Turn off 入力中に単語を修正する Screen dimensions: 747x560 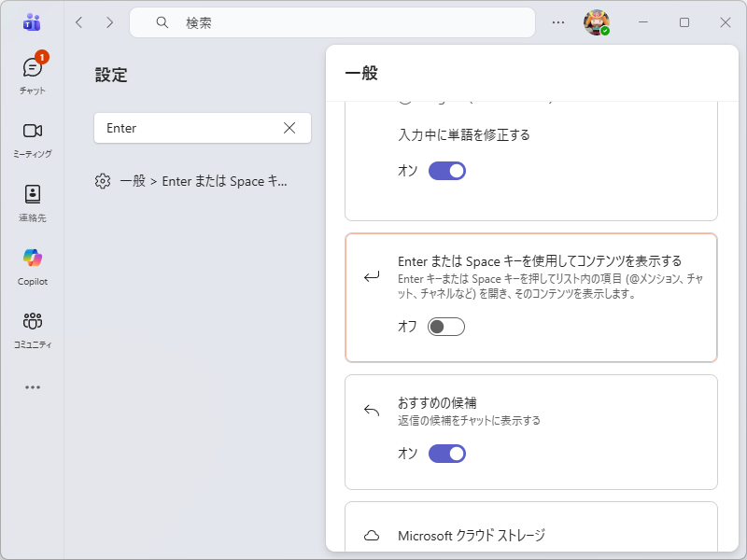click(x=446, y=171)
